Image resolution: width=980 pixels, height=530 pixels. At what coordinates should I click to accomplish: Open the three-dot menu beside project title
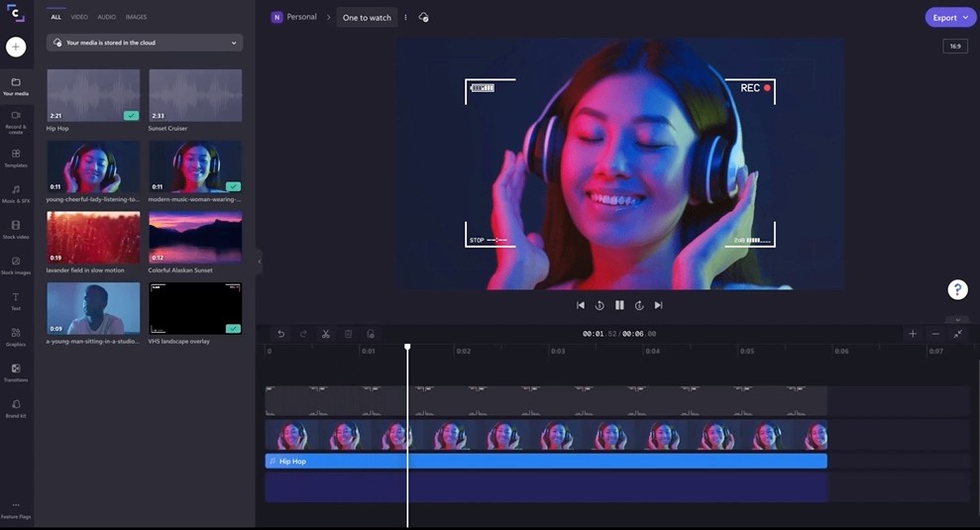(405, 17)
